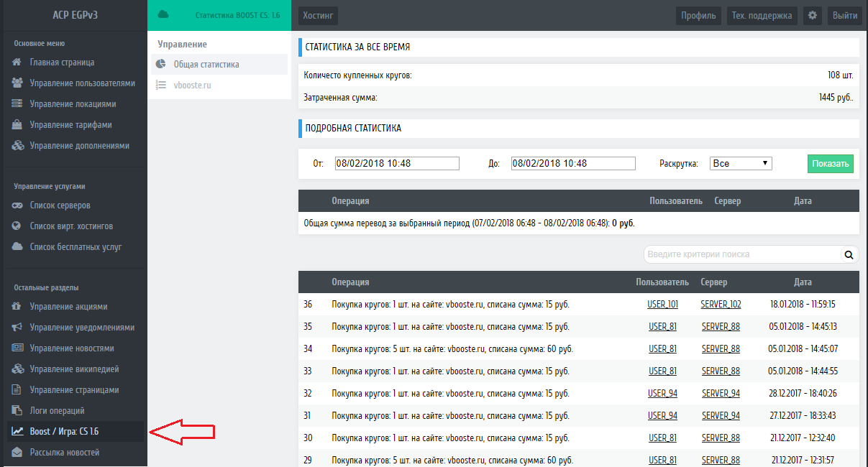The width and height of the screenshot is (868, 467).
Task: Click the От start date field
Action: [397, 164]
